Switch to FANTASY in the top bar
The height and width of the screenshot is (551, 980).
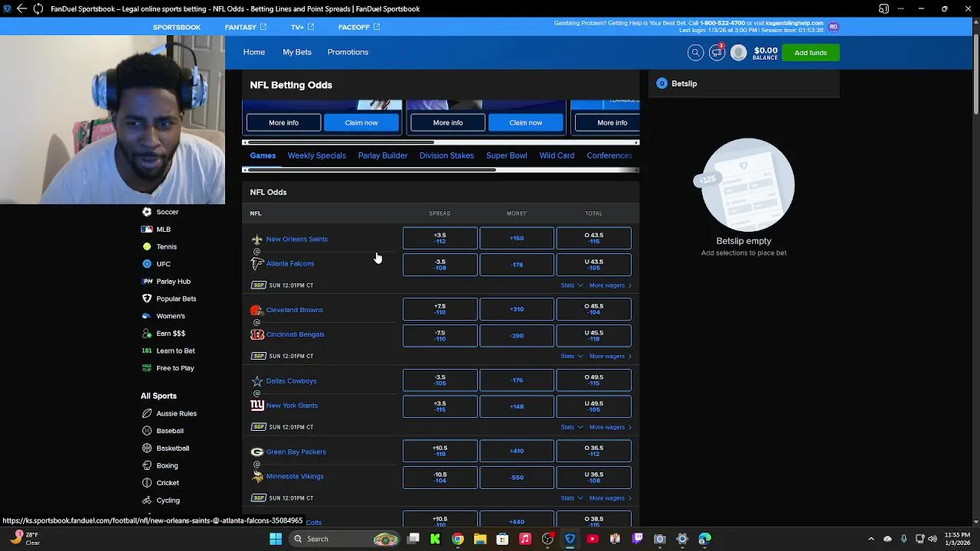coord(246,27)
